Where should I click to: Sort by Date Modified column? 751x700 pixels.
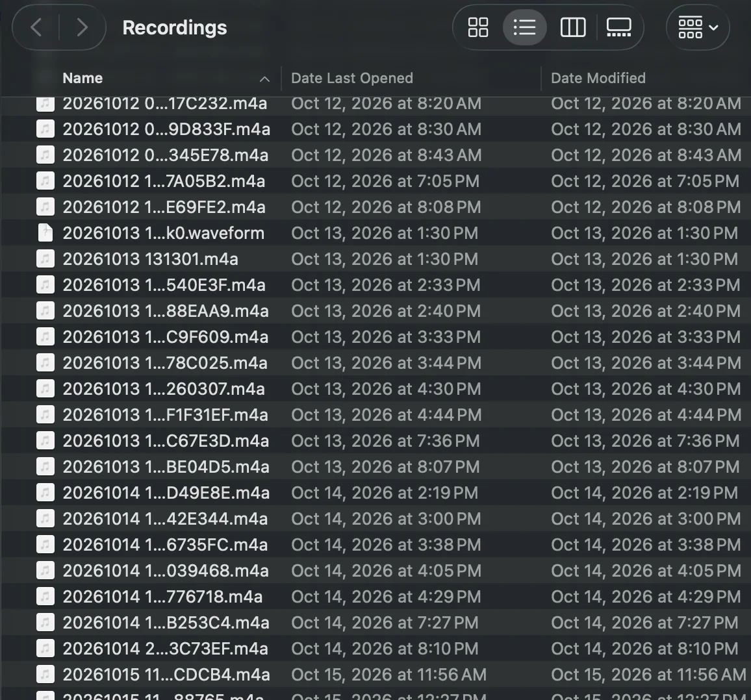point(598,78)
